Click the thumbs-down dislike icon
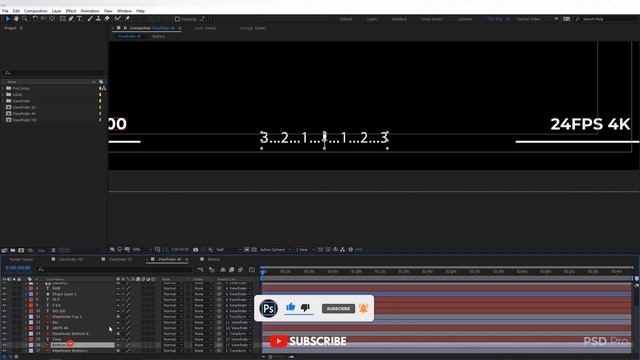This screenshot has height=360, width=640. [x=305, y=307]
